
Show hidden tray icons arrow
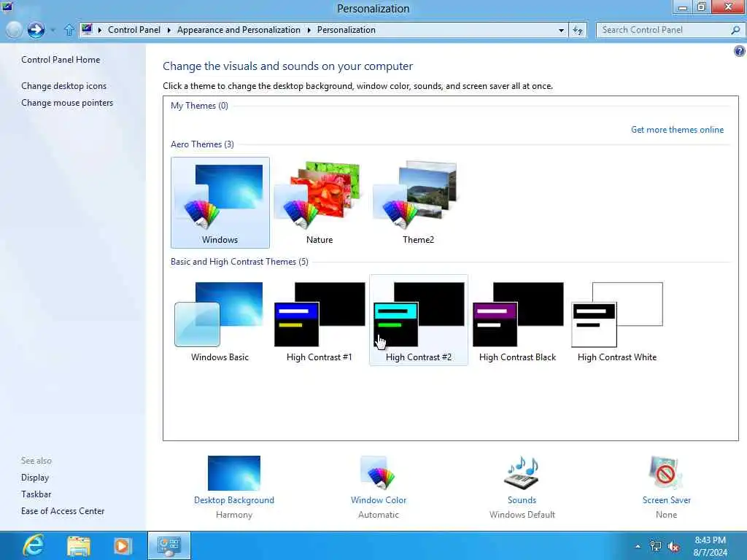[638, 546]
